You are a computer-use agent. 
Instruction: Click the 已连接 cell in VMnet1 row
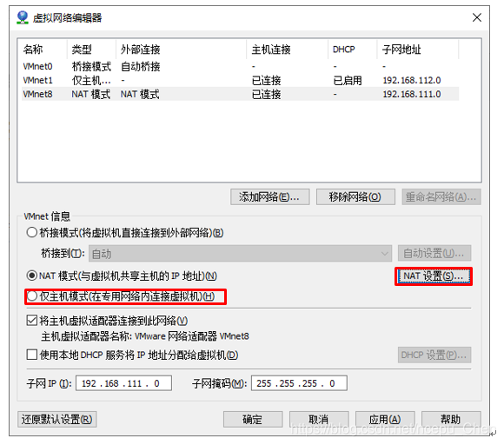[x=266, y=80]
